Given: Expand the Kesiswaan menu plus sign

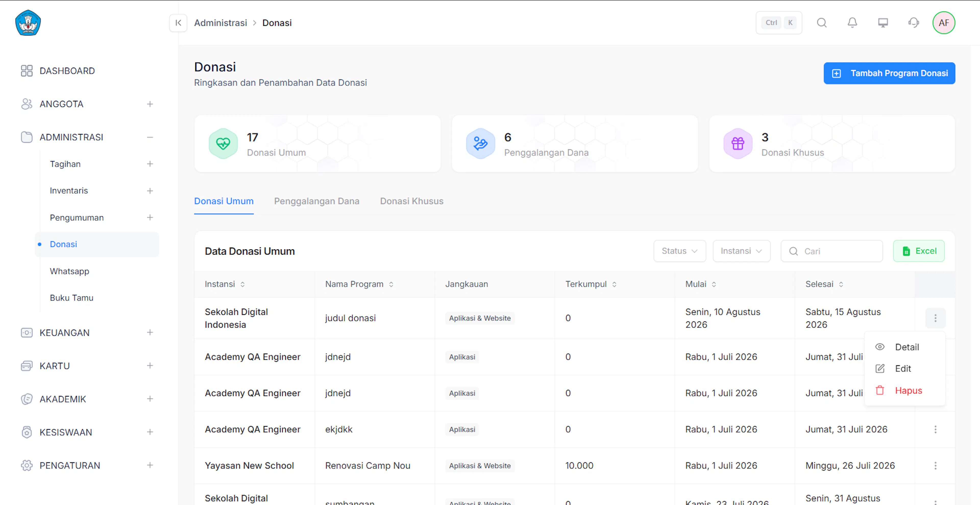Looking at the screenshot, I should pyautogui.click(x=150, y=432).
